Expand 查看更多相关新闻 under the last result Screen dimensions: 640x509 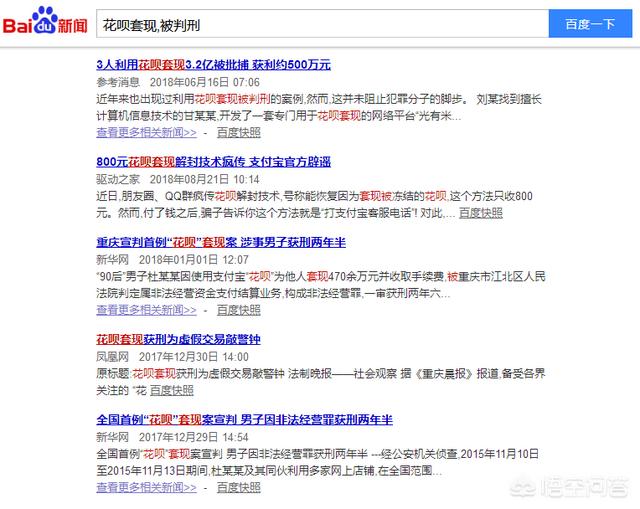tap(146, 487)
